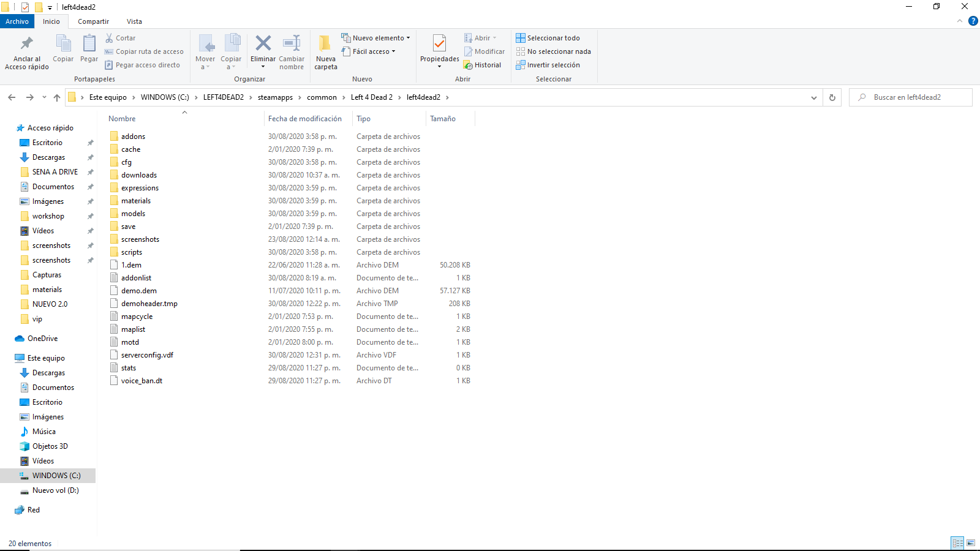Screen dimensions: 980x551
Task: Click No seleccionar nada
Action: tap(553, 51)
